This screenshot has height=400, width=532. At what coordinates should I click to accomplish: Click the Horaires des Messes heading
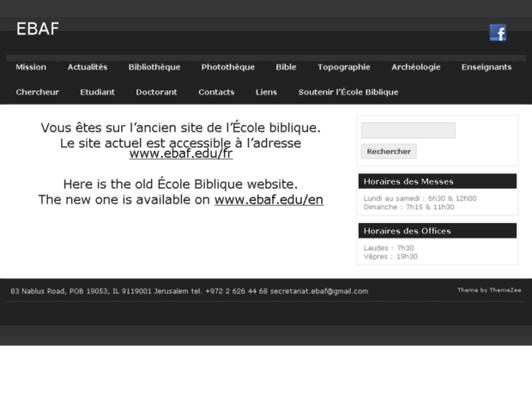point(408,181)
